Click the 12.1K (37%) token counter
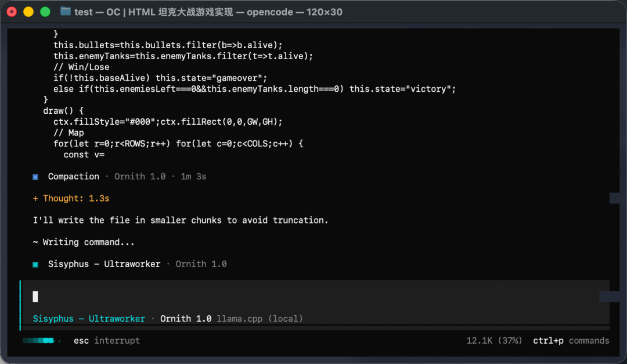 [x=494, y=341]
